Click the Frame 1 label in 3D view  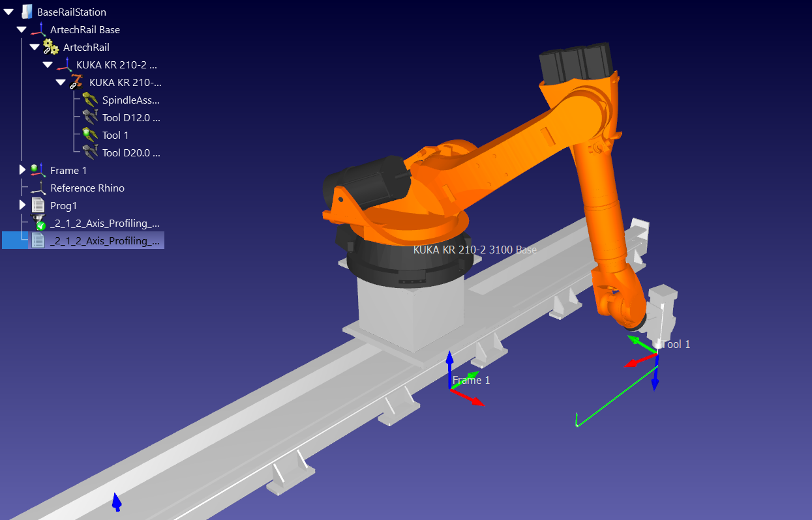[471, 380]
